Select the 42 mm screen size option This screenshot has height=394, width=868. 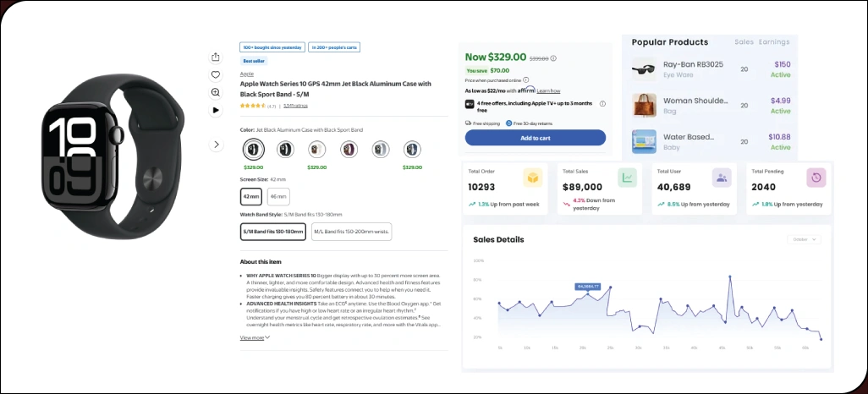point(250,196)
